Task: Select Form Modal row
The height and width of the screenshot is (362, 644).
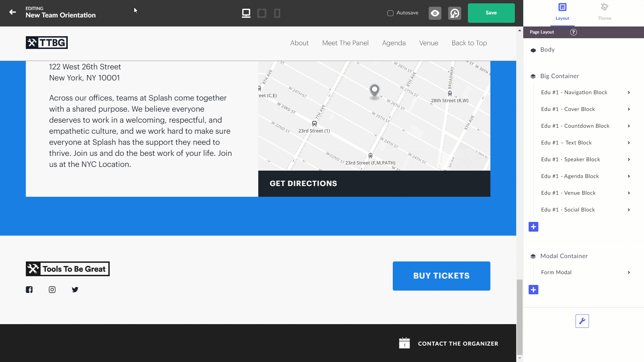Action: [585, 273]
